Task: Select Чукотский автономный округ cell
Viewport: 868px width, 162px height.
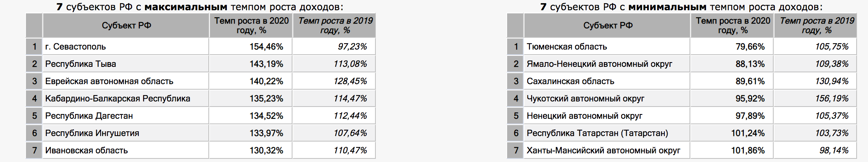Action: [607, 98]
